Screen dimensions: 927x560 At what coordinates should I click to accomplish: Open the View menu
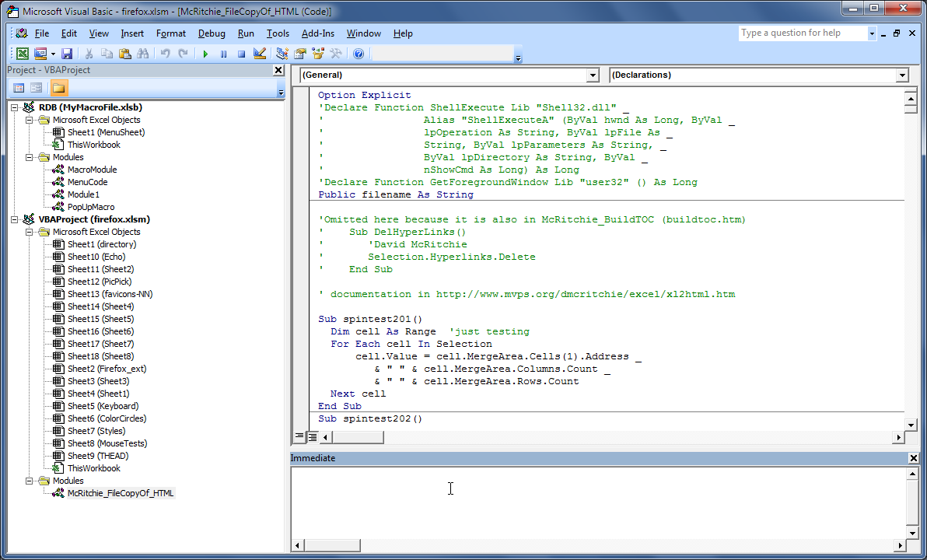click(99, 33)
